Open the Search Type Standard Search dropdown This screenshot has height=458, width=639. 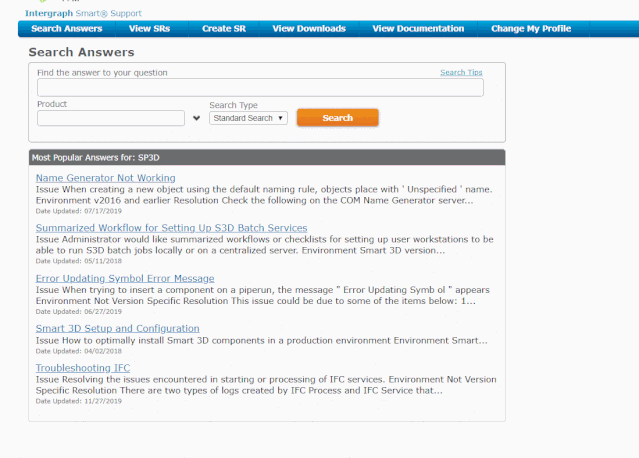tap(249, 118)
